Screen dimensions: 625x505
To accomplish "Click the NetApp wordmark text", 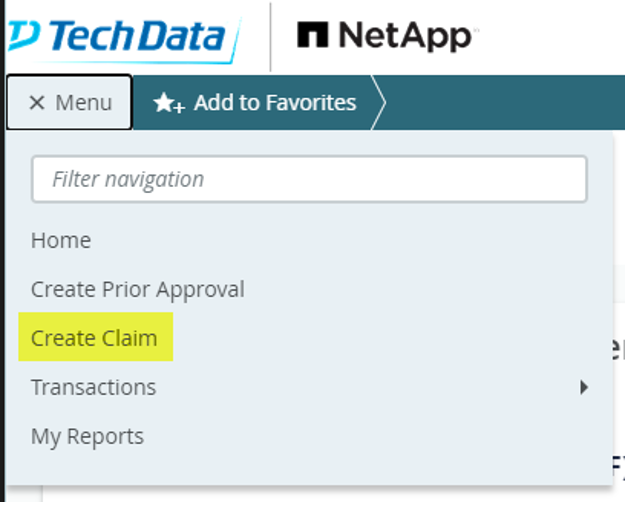I will [404, 36].
